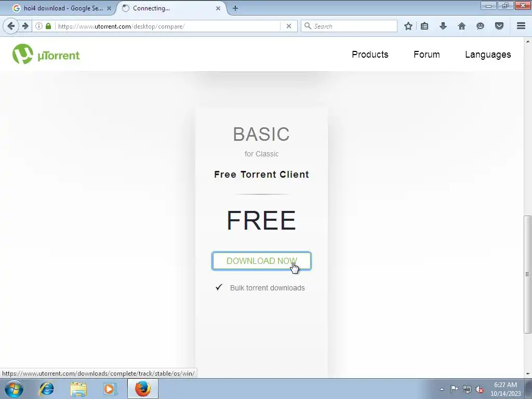Click the Firefox back arrow button
The image size is (532, 399).
click(x=11, y=26)
